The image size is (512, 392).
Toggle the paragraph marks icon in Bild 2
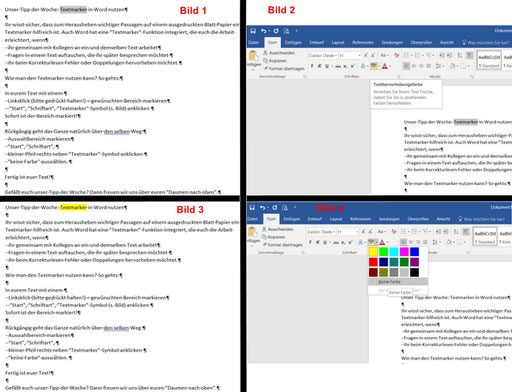click(470, 55)
